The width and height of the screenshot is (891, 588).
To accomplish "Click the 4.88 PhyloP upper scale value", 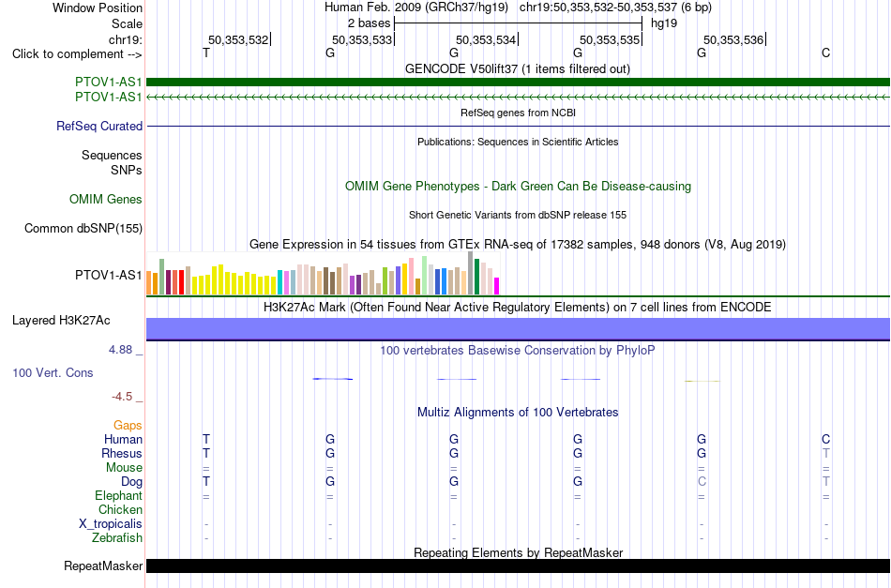I will point(120,350).
